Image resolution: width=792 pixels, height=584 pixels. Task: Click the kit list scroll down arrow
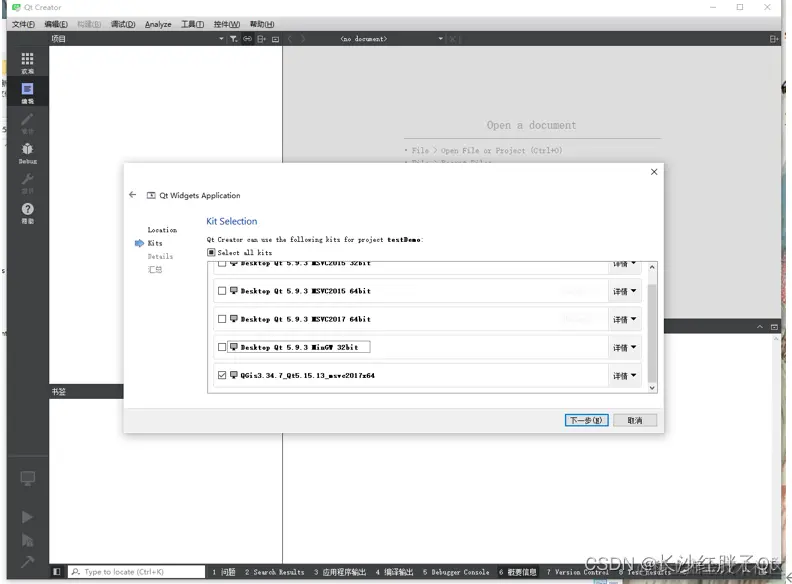(652, 388)
